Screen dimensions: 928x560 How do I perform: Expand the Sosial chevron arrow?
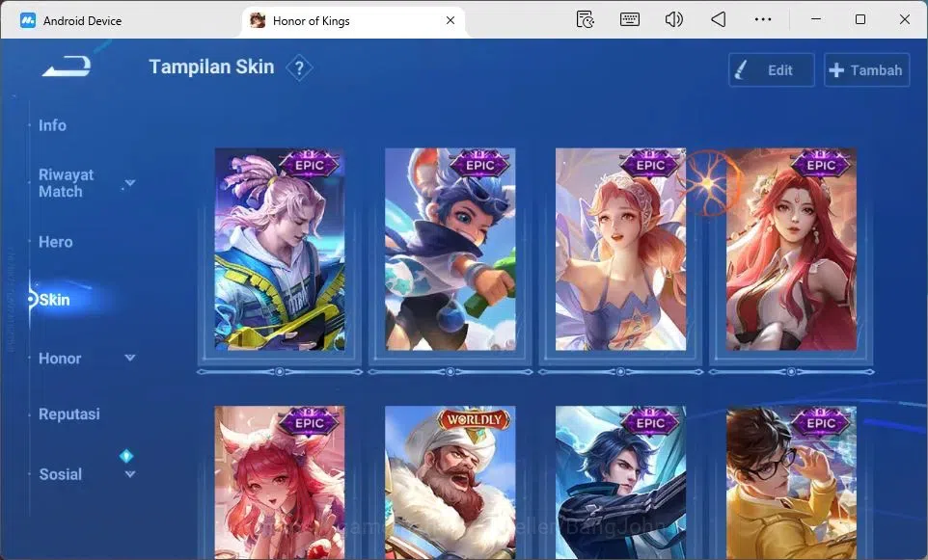point(129,474)
